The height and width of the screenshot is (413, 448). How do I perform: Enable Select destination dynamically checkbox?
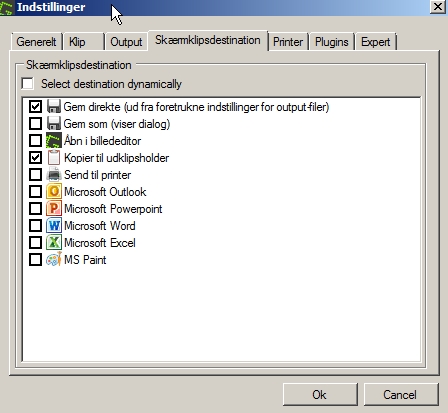pyautogui.click(x=28, y=83)
